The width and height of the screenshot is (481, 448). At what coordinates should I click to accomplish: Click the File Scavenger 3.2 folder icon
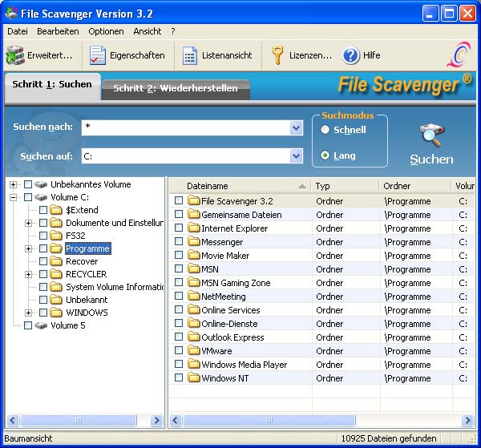pos(193,200)
